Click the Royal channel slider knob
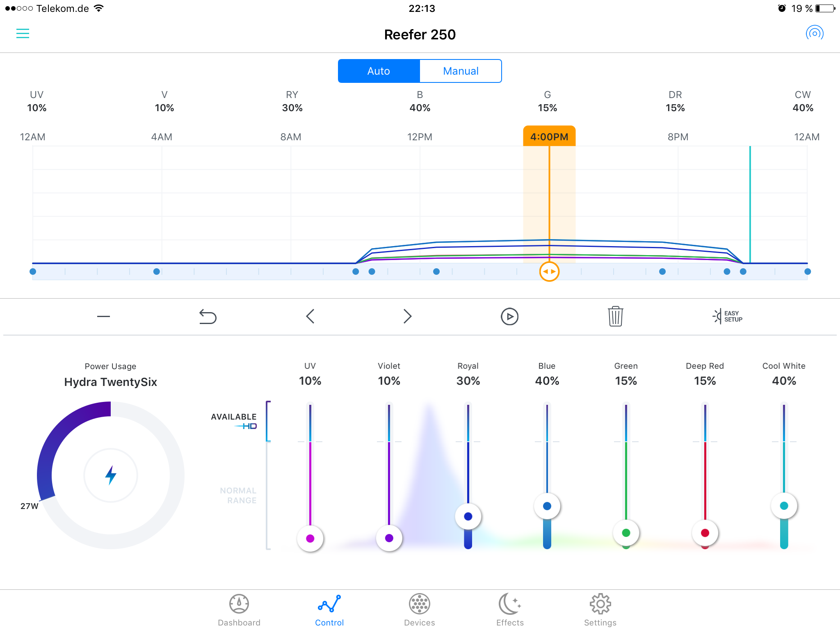 (x=468, y=516)
